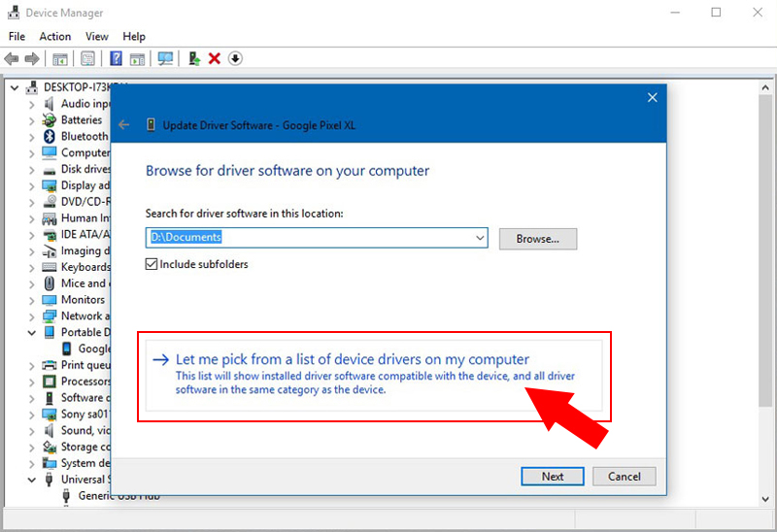Select the Bluetooth category icon
The width and height of the screenshot is (777, 532).
(50, 136)
